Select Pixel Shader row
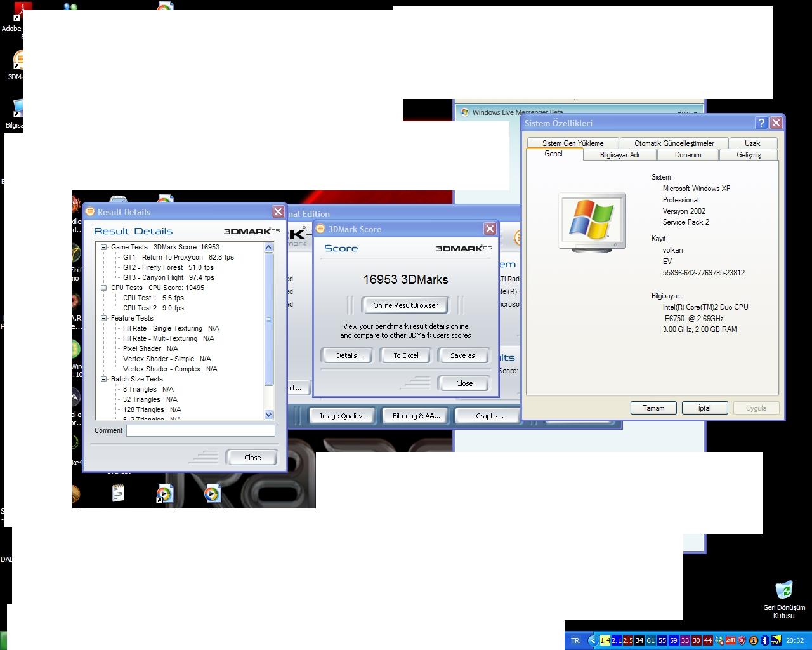812x650 pixels. click(x=150, y=349)
